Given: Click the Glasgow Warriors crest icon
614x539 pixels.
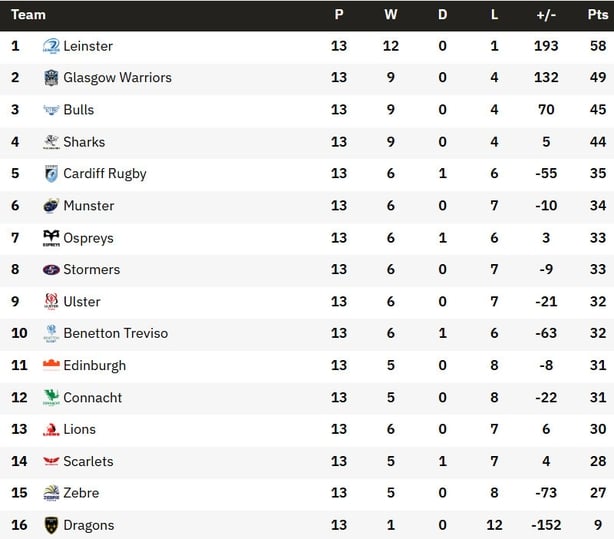Looking at the screenshot, I should (51, 78).
